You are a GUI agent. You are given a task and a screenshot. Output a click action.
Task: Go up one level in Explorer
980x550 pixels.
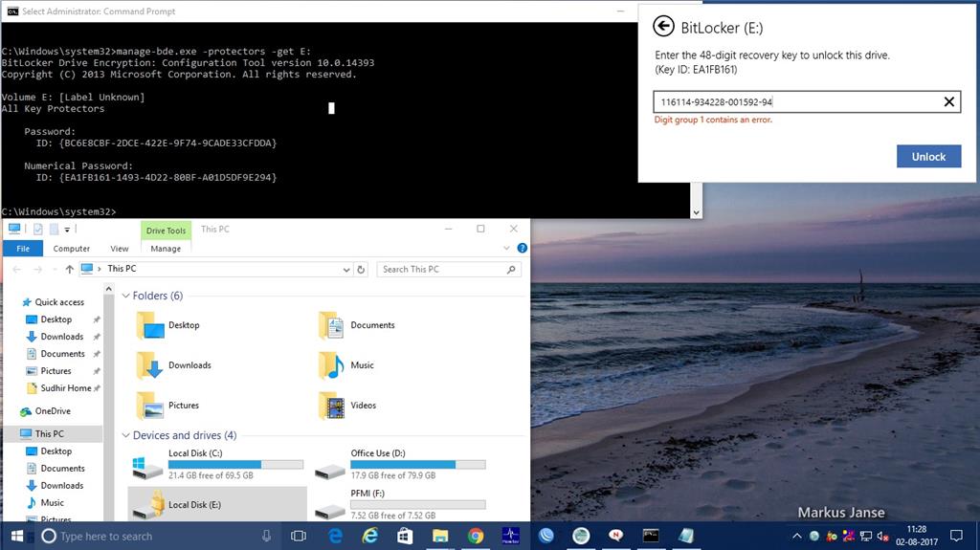pos(69,270)
